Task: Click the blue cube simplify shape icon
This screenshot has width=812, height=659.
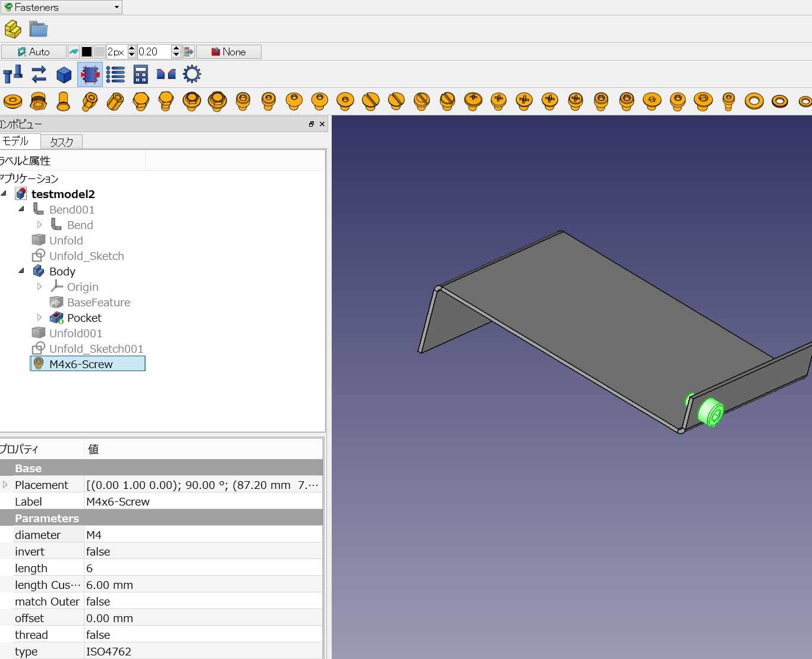Action: (x=64, y=74)
